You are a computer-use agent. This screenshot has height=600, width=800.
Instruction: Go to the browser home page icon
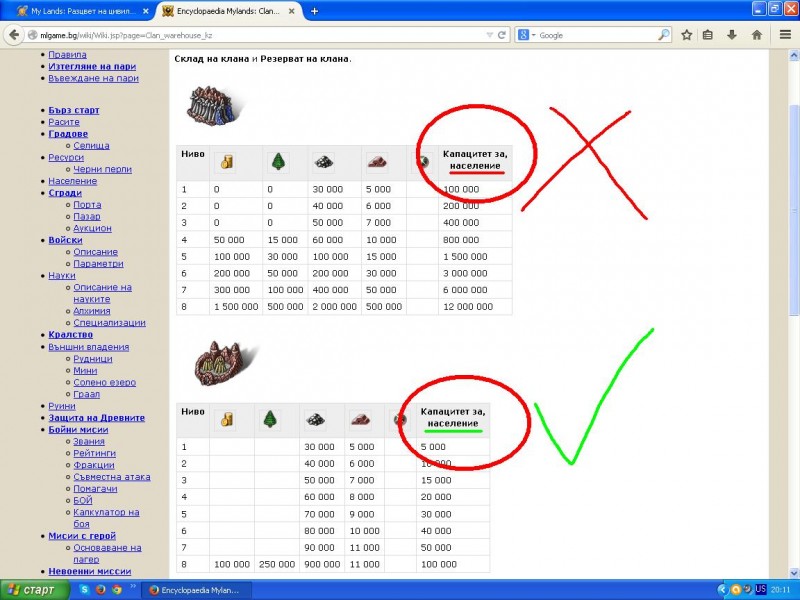[757, 34]
